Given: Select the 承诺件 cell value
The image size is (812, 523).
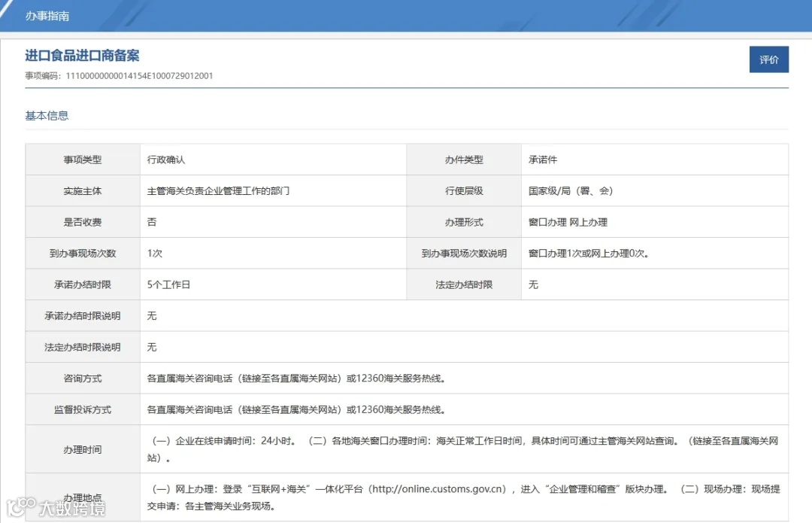Looking at the screenshot, I should [x=545, y=159].
